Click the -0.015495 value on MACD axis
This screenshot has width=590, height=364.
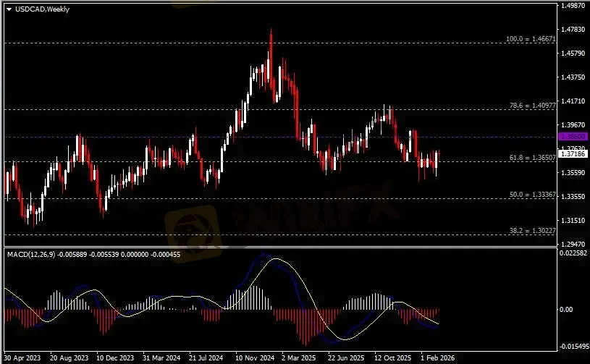(x=574, y=347)
